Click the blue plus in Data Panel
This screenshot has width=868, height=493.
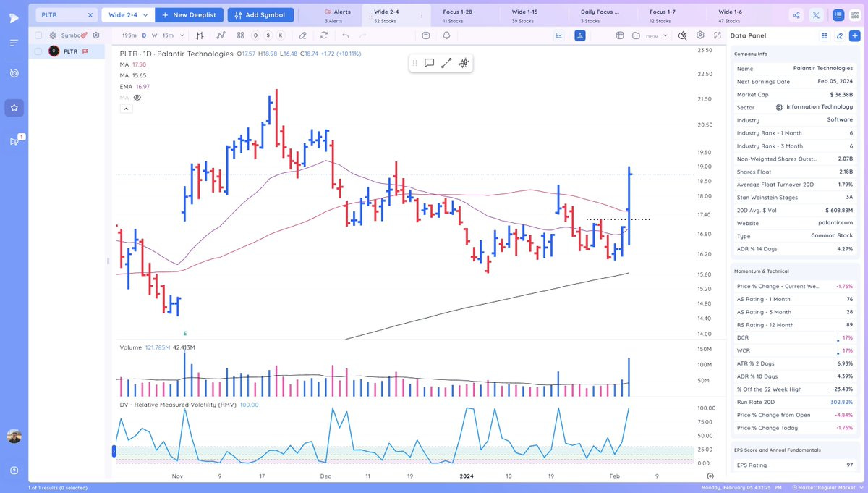coord(854,35)
